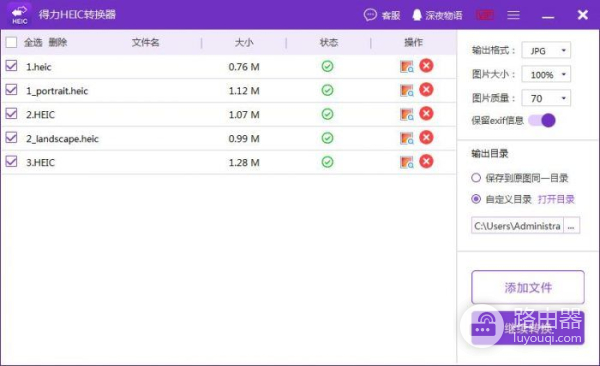Click the 添加文件 button
This screenshot has width=600, height=366.
point(528,288)
